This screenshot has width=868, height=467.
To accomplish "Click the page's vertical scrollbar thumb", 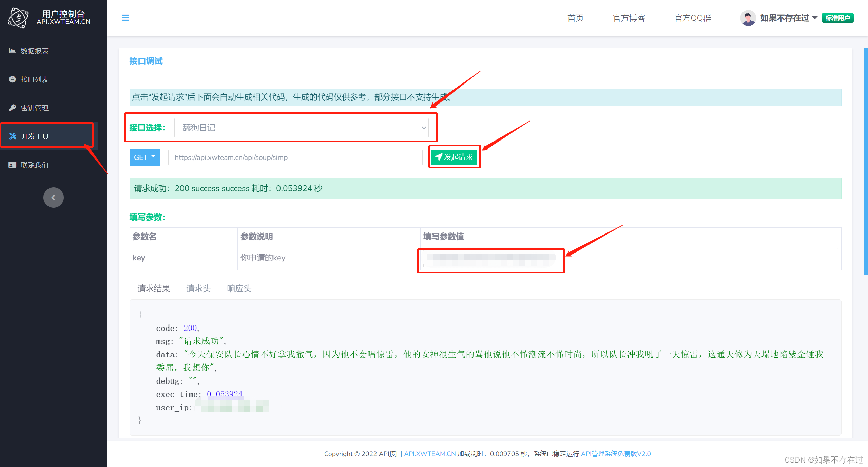I will pyautogui.click(x=866, y=161).
